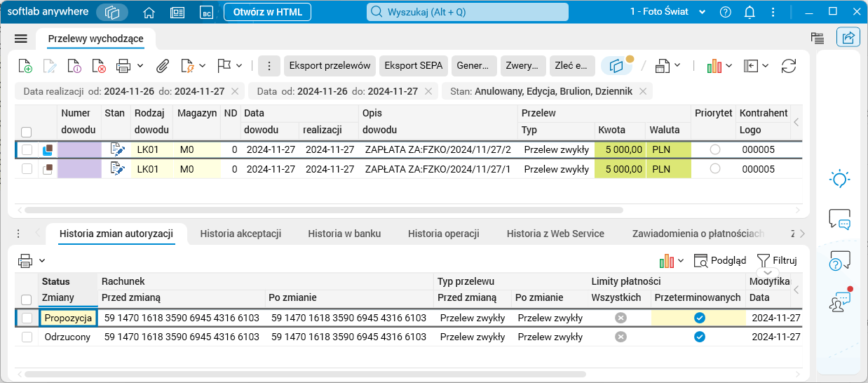Expand history panel chart dropdown
Viewport: 868px width, 383px height.
coord(681,261)
